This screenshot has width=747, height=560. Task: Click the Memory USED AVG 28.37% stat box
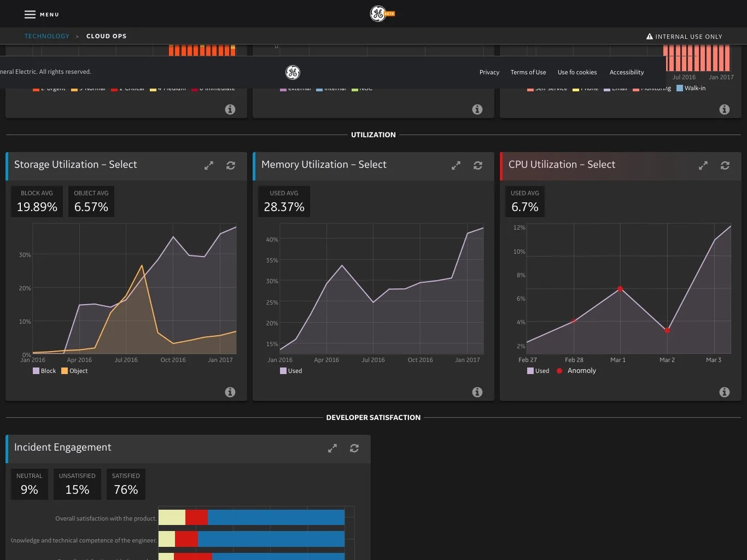(284, 201)
